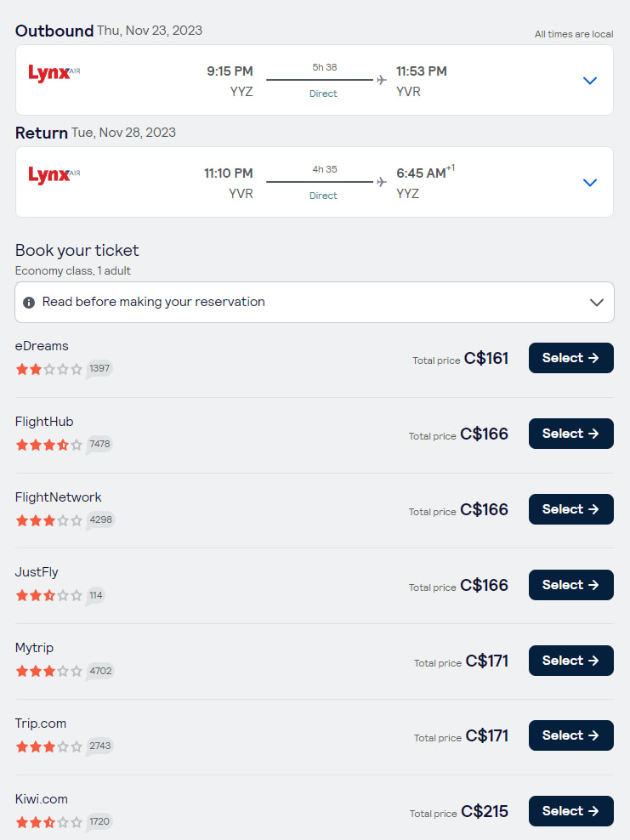Click the Lynx Air logo on the return flight
The image size is (630, 840).
tap(53, 175)
